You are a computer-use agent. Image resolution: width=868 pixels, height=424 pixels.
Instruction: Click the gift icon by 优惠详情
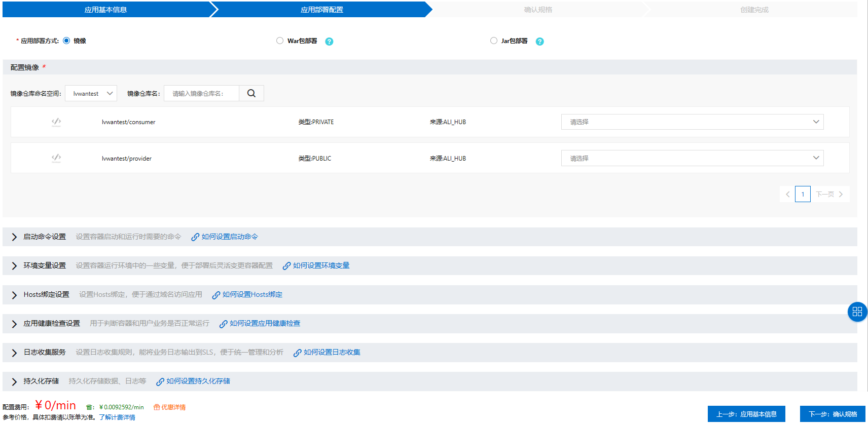tap(157, 407)
